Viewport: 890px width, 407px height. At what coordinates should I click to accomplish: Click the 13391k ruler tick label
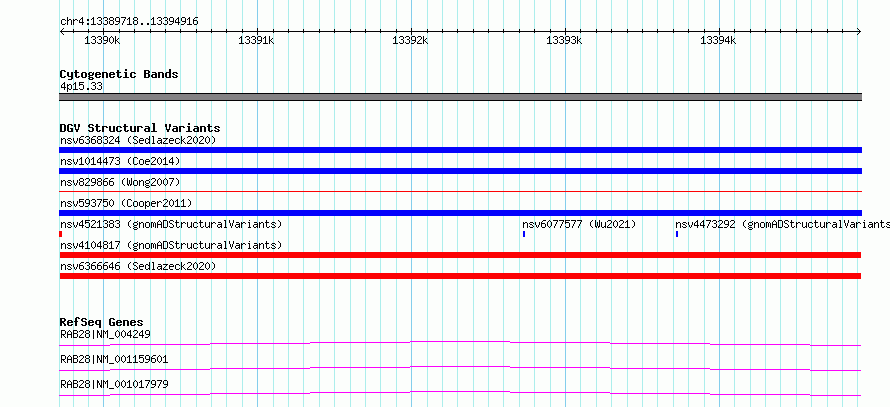[256, 40]
